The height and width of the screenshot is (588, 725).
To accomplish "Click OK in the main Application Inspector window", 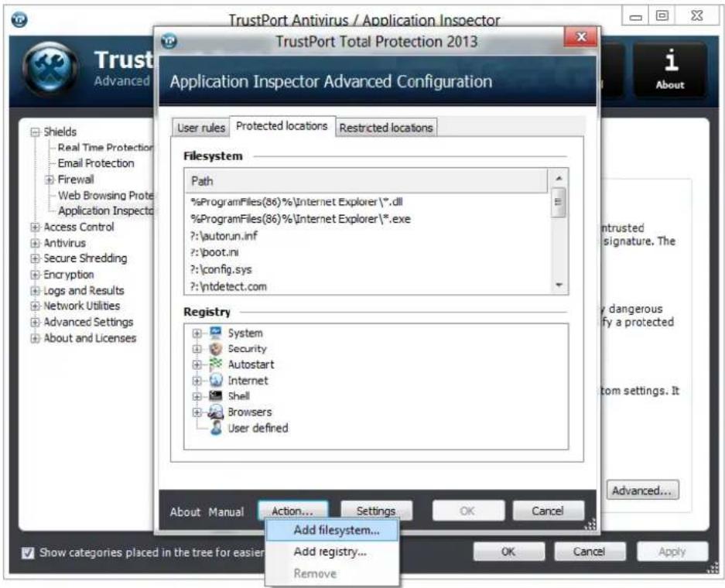I will pyautogui.click(x=508, y=552).
